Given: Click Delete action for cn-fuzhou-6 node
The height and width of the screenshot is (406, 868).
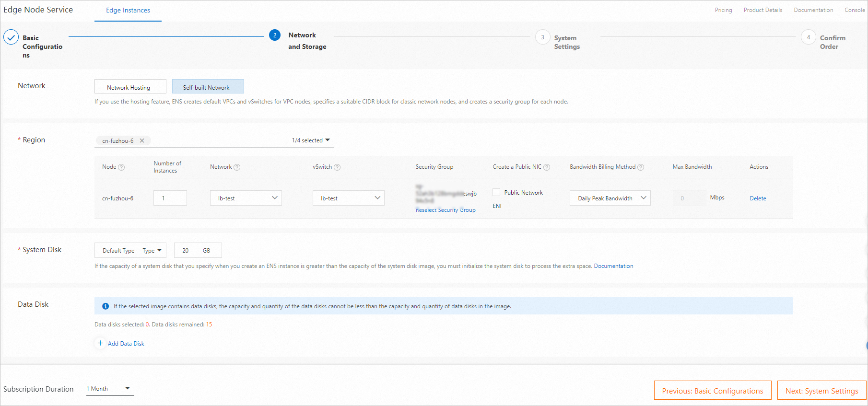Looking at the screenshot, I should point(758,198).
